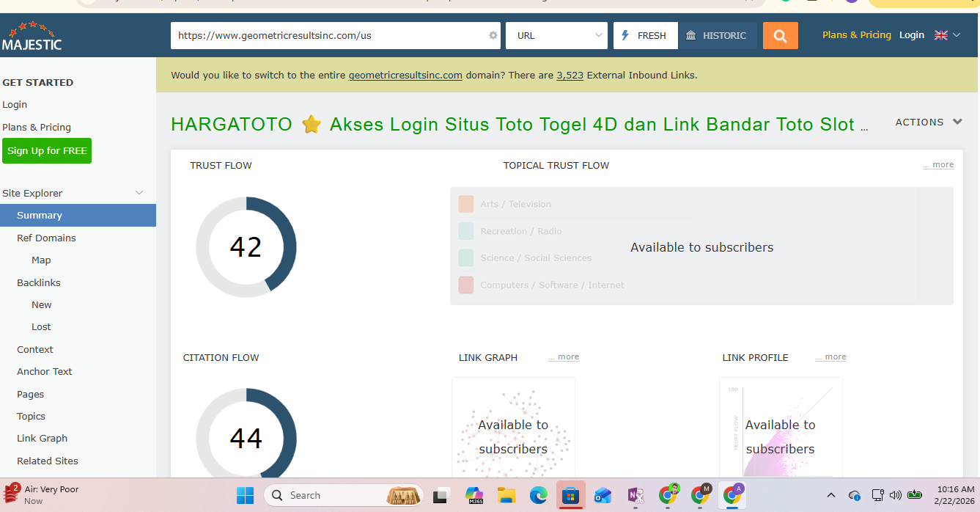Click the 3,523 external links number

tap(570, 75)
